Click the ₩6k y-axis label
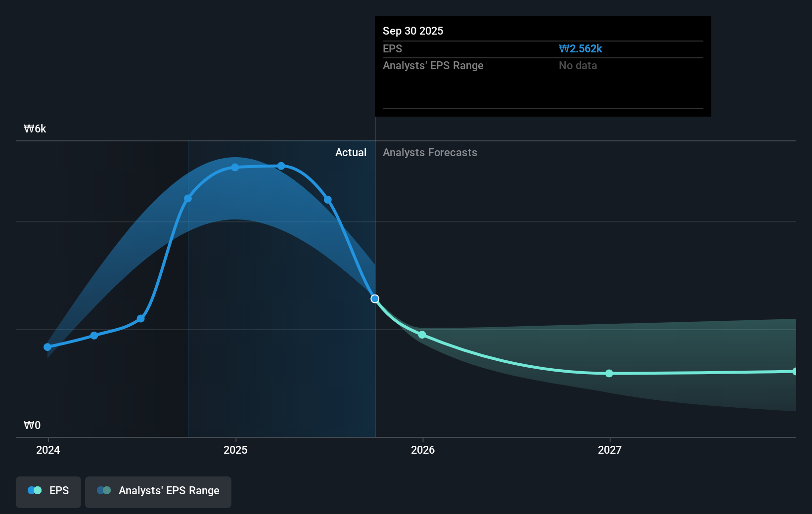The image size is (812, 514). [x=35, y=128]
